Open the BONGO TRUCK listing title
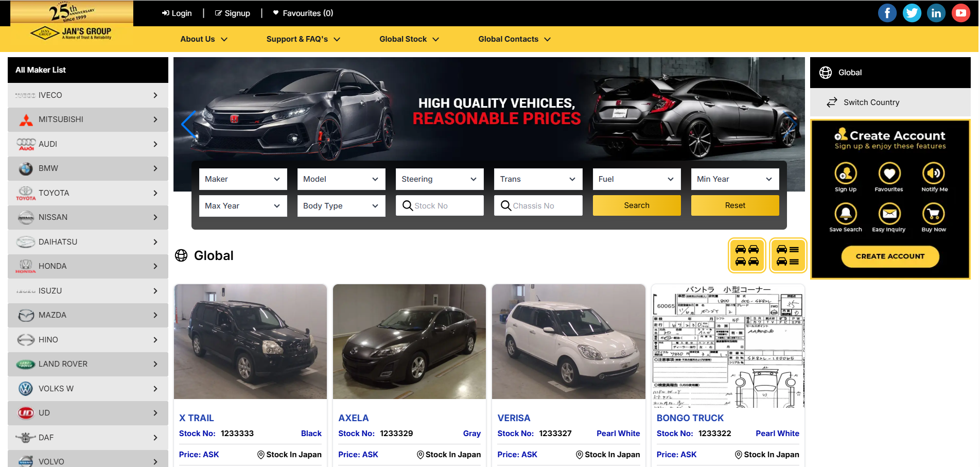Image resolution: width=980 pixels, height=467 pixels. pyautogui.click(x=690, y=418)
